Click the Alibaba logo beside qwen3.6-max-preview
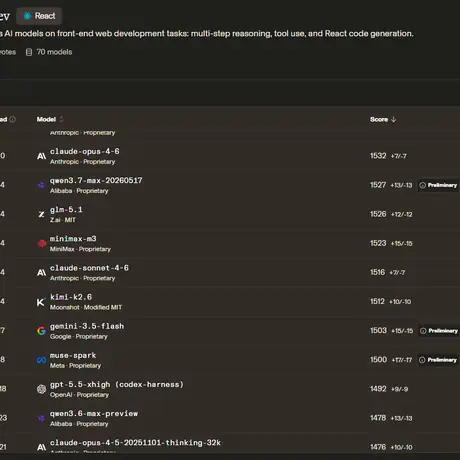460x460 pixels. tap(41, 418)
